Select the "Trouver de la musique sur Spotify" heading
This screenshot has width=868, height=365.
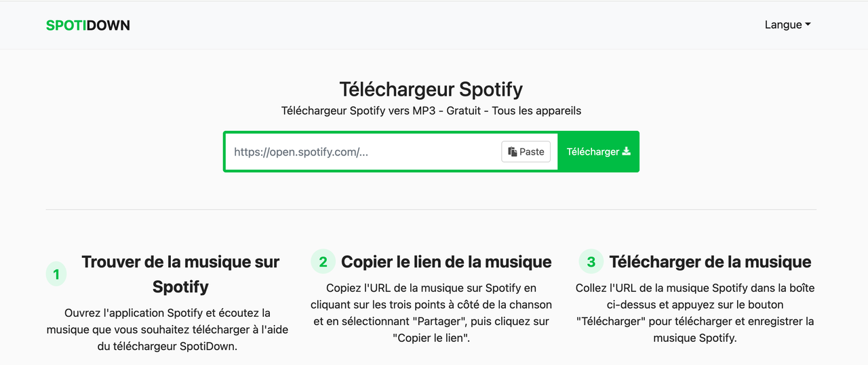coord(180,274)
